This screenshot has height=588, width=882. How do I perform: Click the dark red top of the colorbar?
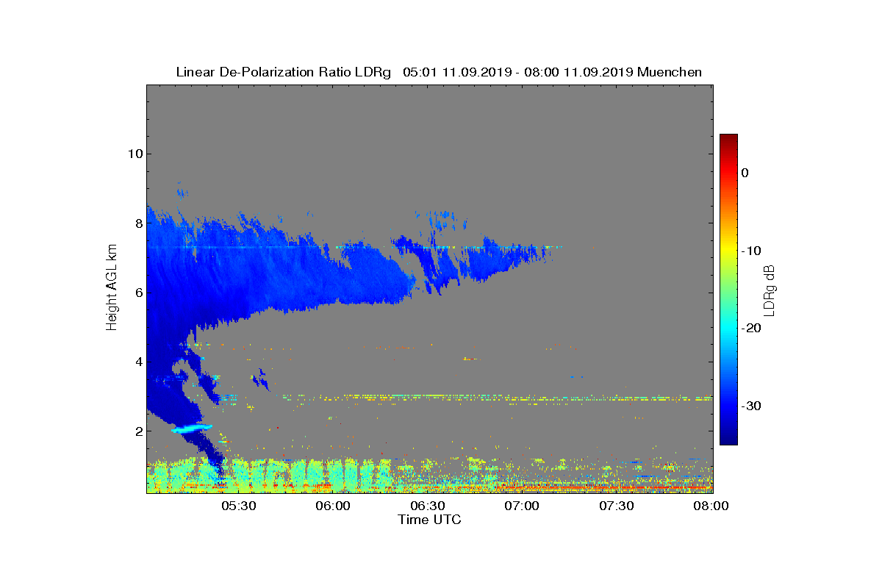pyautogui.click(x=728, y=140)
